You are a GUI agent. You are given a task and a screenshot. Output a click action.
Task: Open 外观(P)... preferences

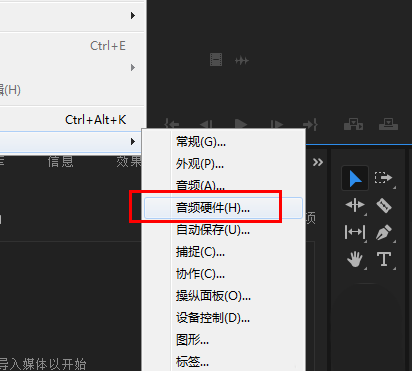(x=223, y=164)
